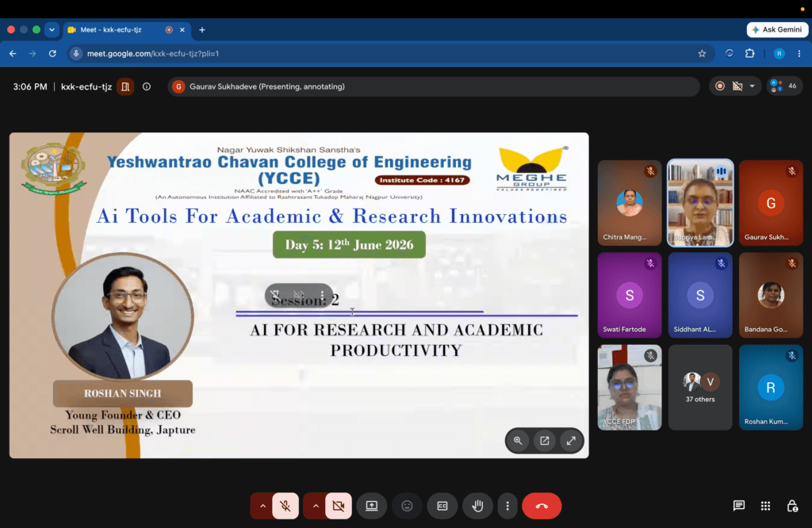Go forward in browser history
The image size is (812, 528).
(33, 53)
